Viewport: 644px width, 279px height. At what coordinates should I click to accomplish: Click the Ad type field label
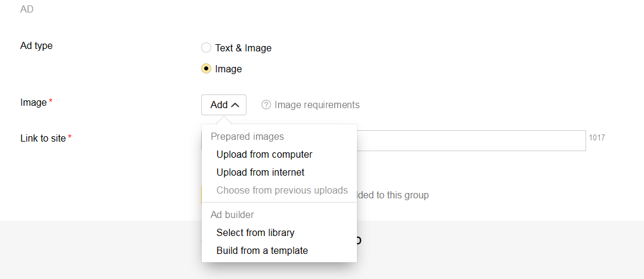(36, 46)
